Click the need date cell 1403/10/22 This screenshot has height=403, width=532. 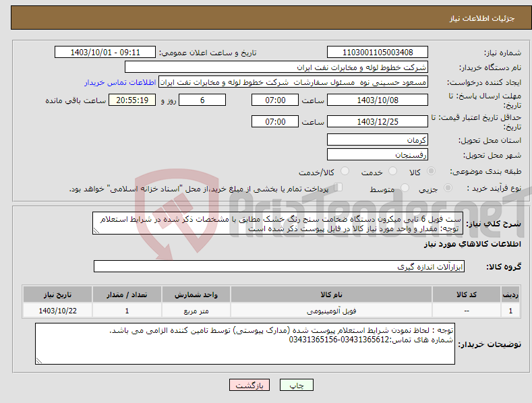pyautogui.click(x=58, y=311)
